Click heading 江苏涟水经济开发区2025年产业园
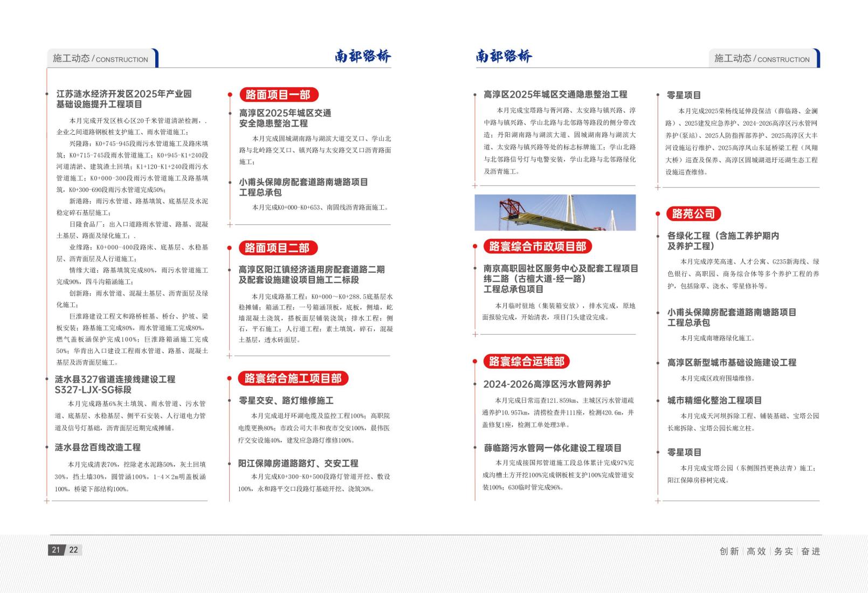The image size is (868, 593). tap(124, 94)
